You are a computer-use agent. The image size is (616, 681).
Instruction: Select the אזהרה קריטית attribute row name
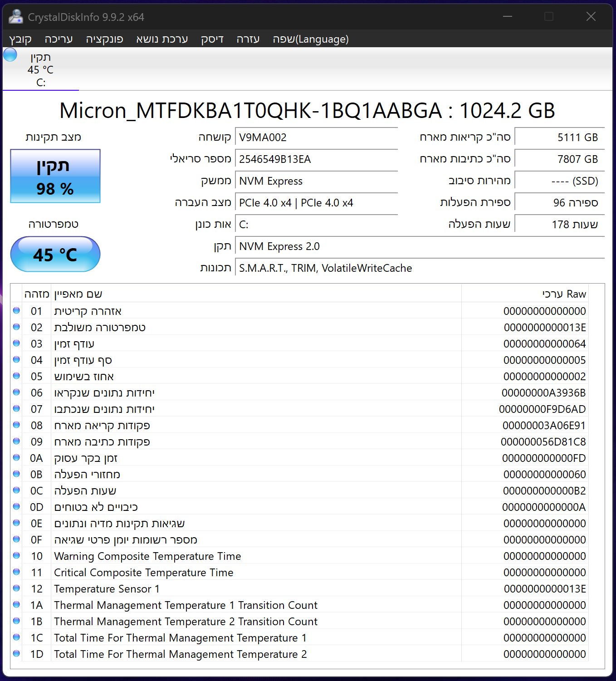(88, 311)
